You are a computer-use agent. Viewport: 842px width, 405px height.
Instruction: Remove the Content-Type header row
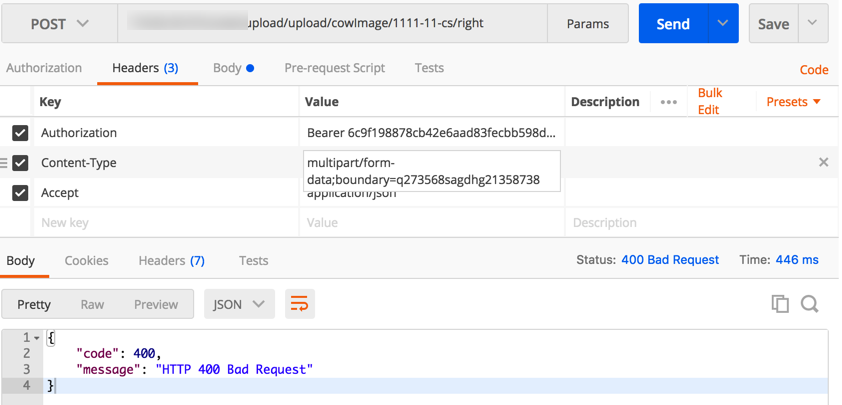(824, 162)
